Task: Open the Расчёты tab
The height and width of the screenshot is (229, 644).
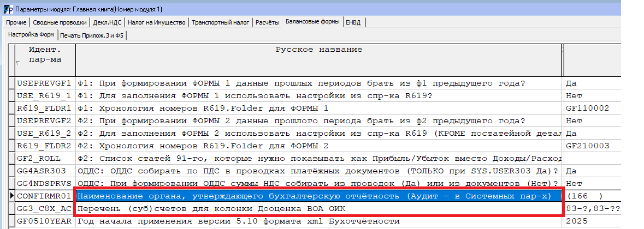Action: [268, 22]
